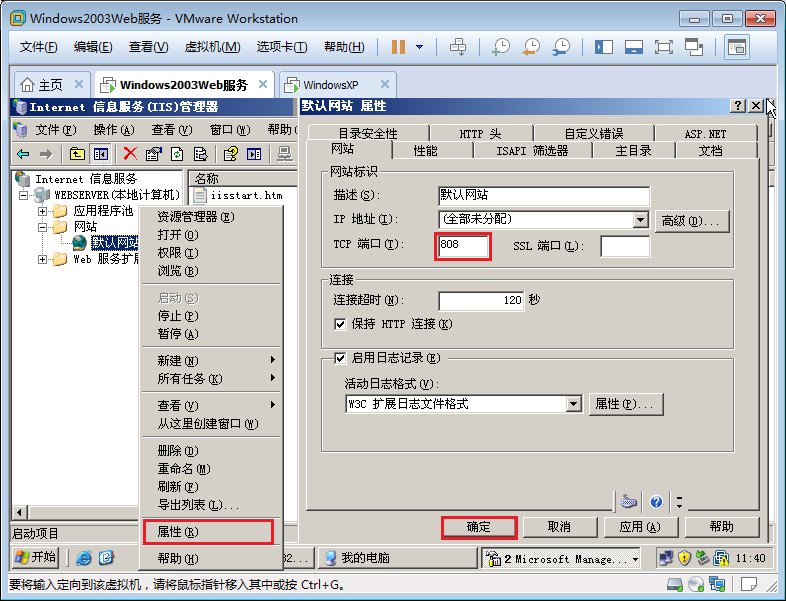Click the Windows 开始 start button

[35, 557]
